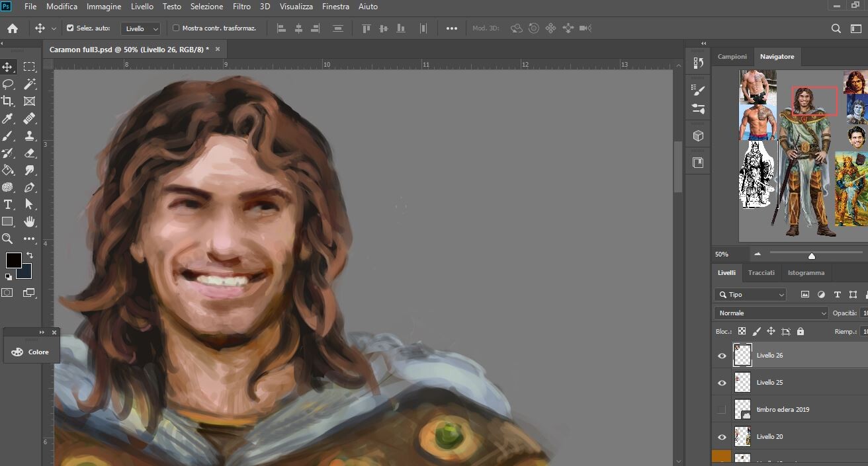Screen dimensions: 868x466
Task: Uncheck the Selez. auto checkbox
Action: [x=70, y=28]
